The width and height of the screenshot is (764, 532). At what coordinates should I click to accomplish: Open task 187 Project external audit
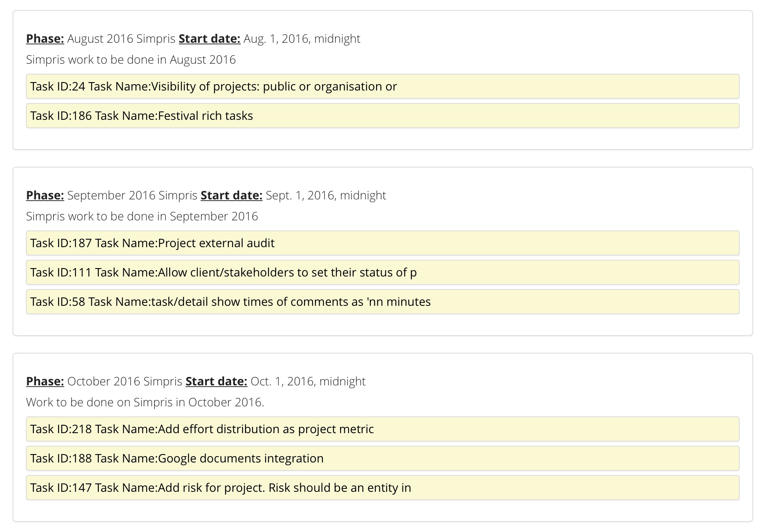pos(382,243)
